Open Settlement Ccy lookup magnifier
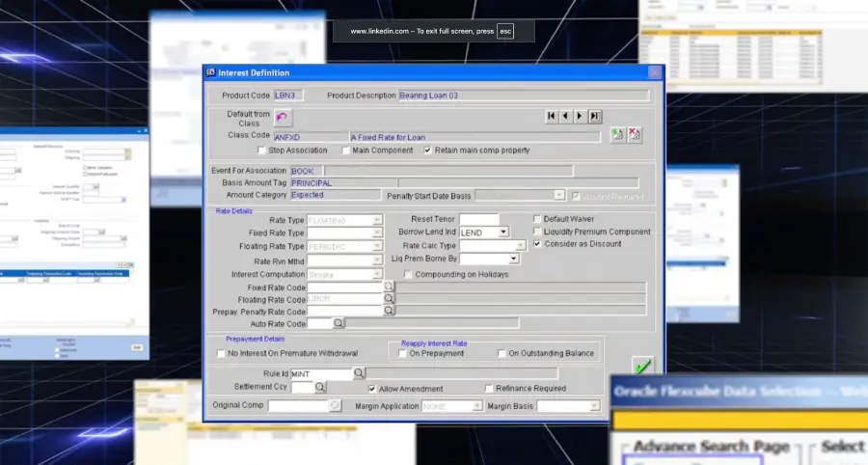Image resolution: width=868 pixels, height=465 pixels. [x=320, y=388]
